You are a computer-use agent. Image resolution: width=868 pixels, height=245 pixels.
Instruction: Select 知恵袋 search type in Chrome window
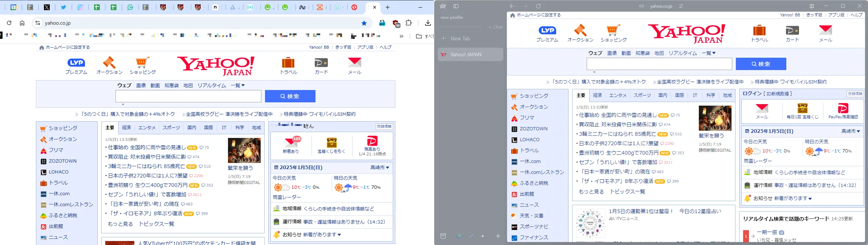click(171, 86)
